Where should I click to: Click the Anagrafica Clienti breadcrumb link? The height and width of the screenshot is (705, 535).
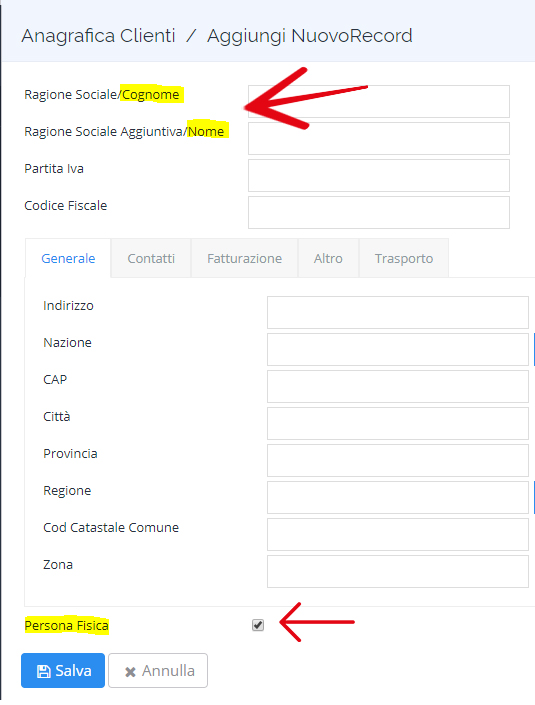[x=98, y=36]
